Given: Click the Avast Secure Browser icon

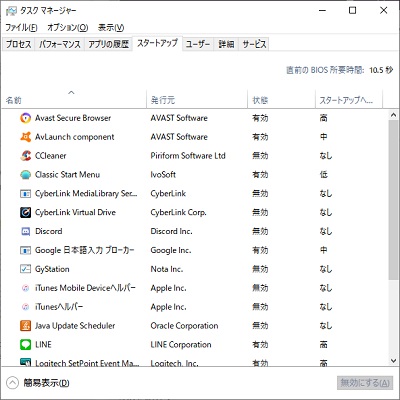Looking at the screenshot, I should click(x=25, y=118).
